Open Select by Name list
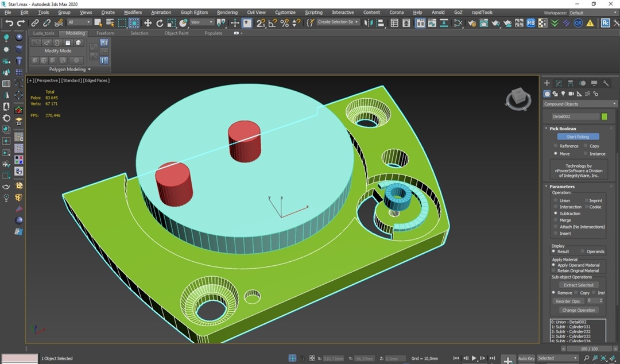 pyautogui.click(x=110, y=23)
